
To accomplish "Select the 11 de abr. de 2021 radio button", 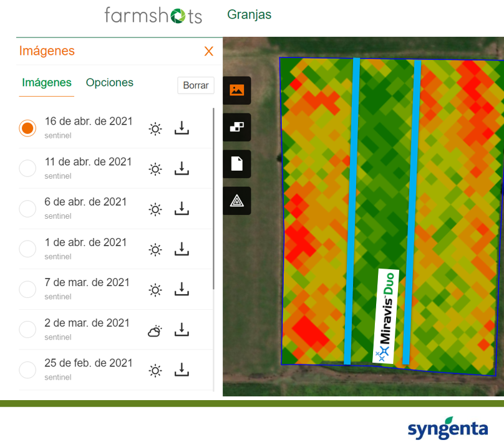I will pos(27,168).
